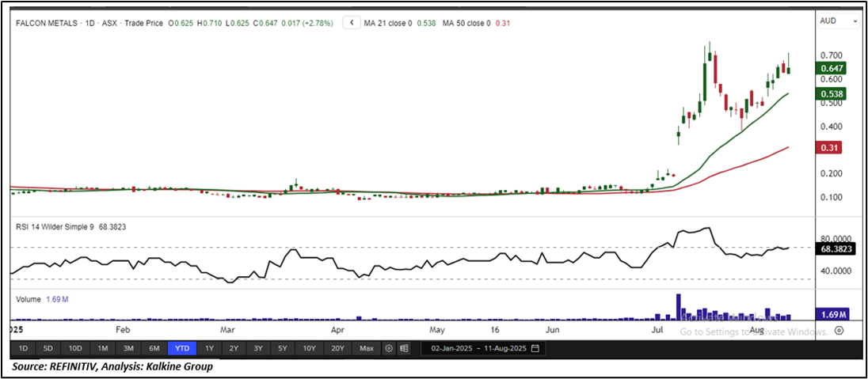Click the green MA 21 value 0.538 in legend
Screen dimensions: 868x379
[426, 24]
